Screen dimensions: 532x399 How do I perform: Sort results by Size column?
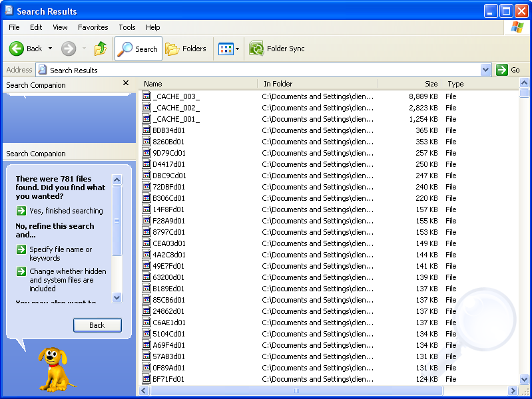(409, 84)
